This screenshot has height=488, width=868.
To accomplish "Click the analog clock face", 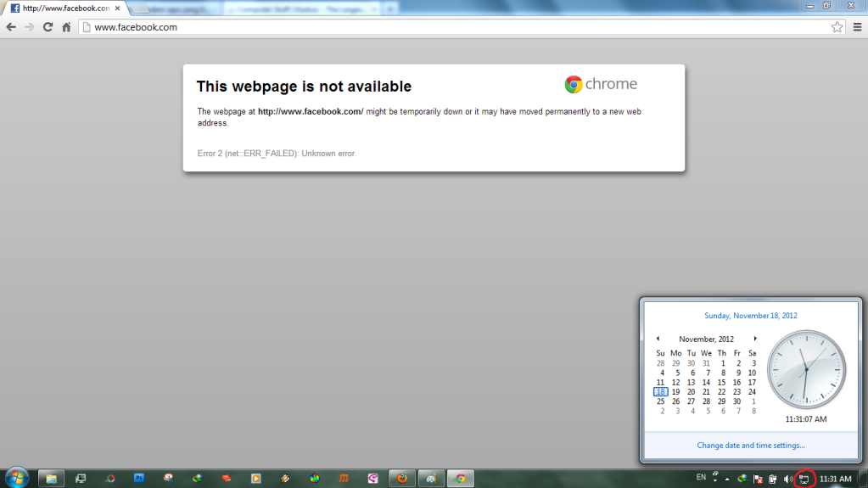I will [x=807, y=369].
